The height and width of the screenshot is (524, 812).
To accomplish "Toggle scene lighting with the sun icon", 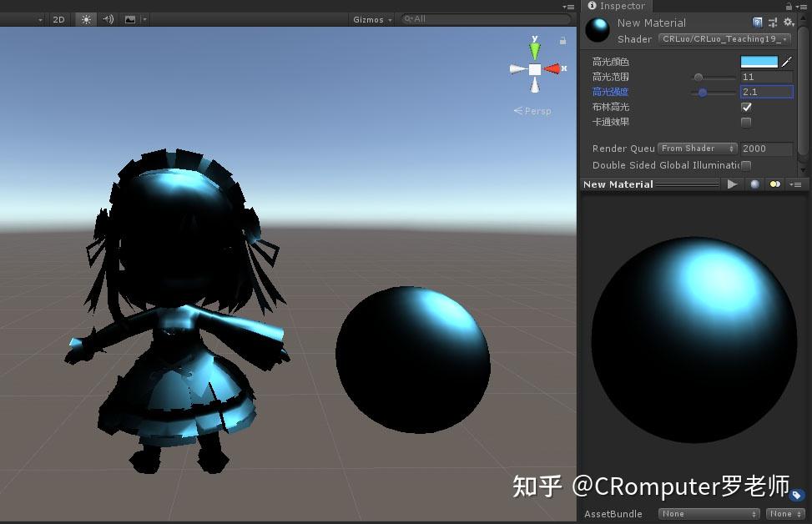I will point(86,19).
